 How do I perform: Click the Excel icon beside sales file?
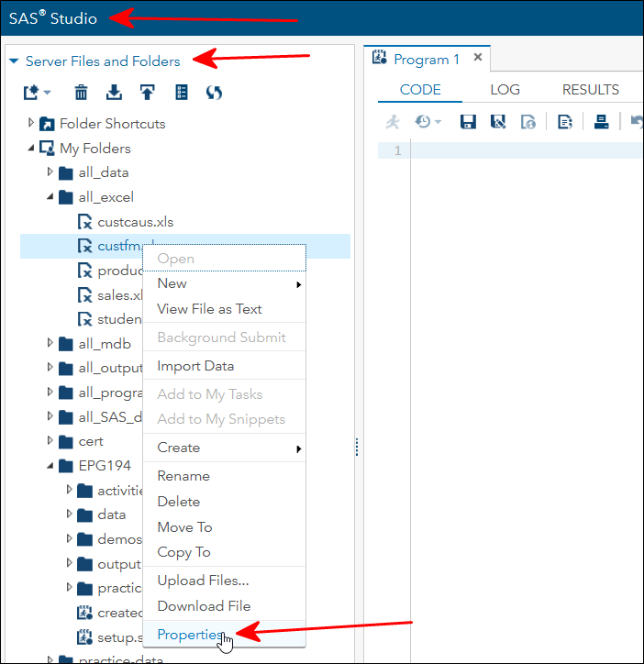pyautogui.click(x=84, y=295)
